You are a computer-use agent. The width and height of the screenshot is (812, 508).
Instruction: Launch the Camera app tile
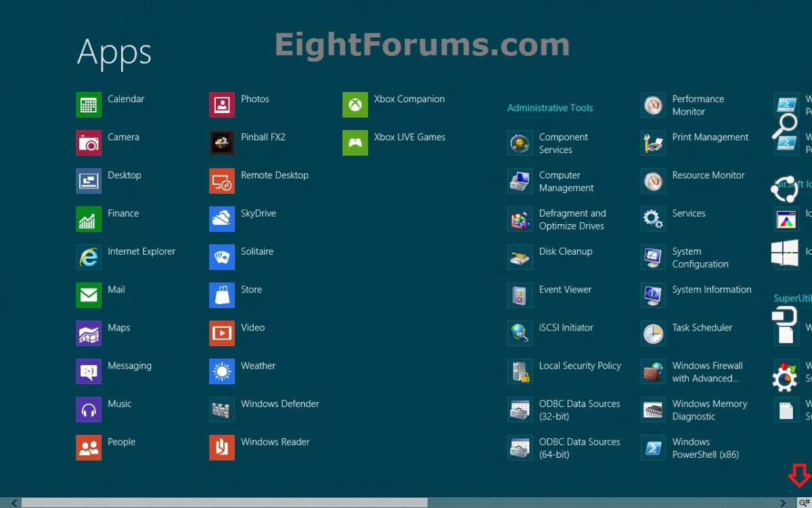tap(89, 143)
